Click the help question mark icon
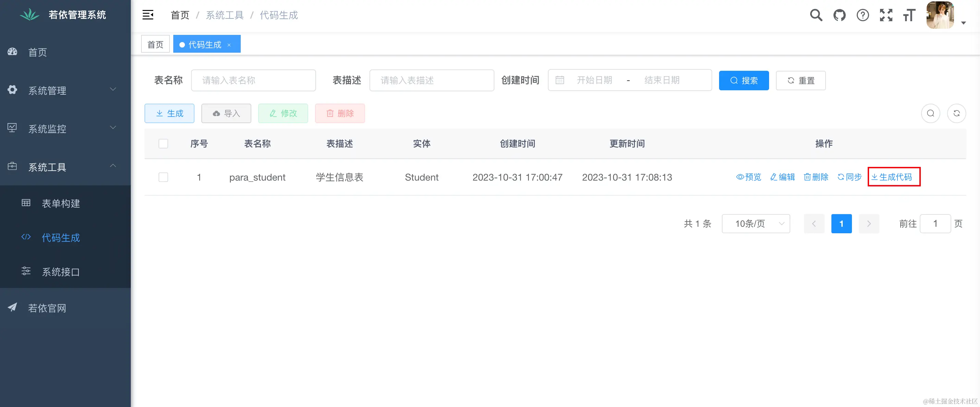 click(863, 15)
